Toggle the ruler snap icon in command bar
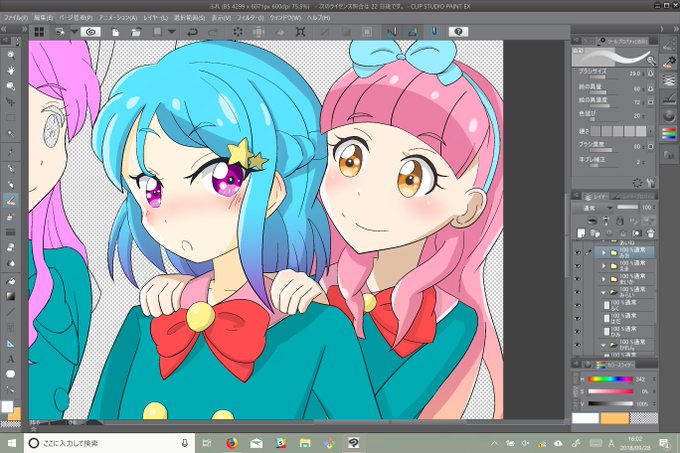Viewport: 680px width, 453px height. tap(392, 32)
